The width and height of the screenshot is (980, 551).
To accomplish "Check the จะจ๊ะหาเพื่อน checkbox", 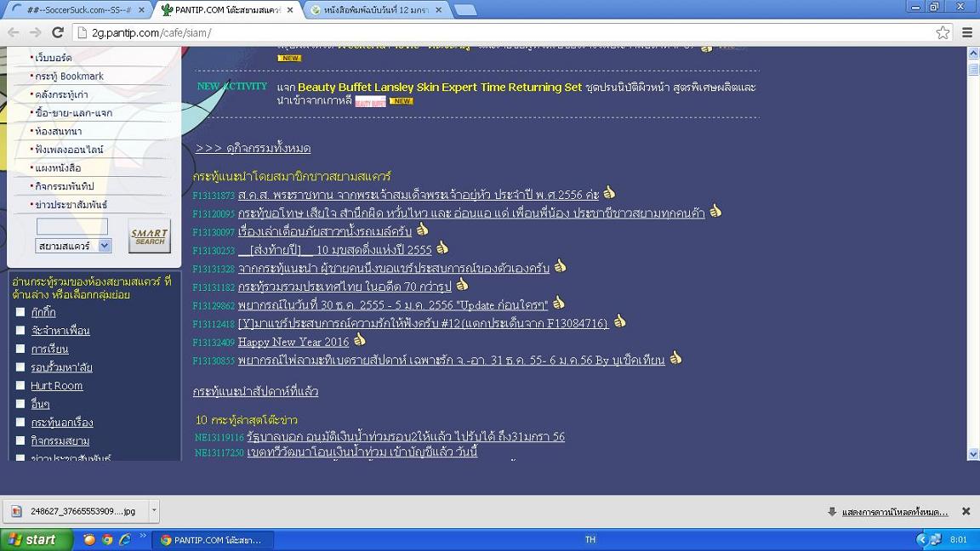I will click(x=20, y=330).
